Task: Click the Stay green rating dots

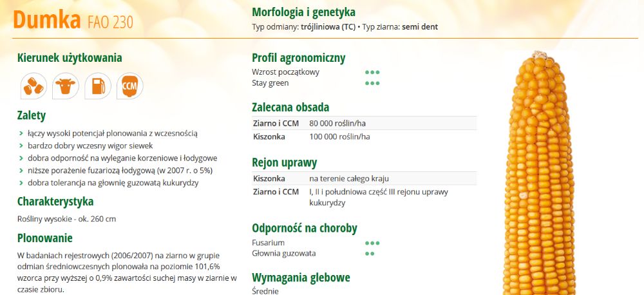Action: click(x=372, y=83)
